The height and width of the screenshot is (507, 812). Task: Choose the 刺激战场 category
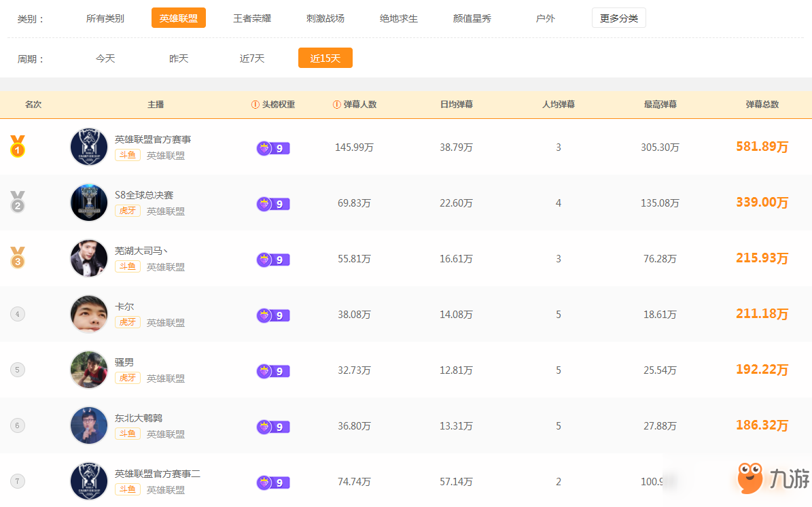[x=325, y=18]
